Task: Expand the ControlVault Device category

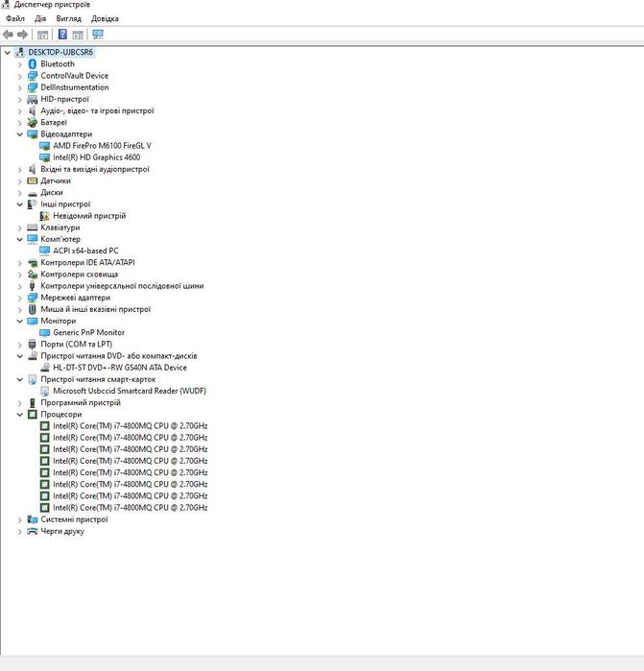Action: [x=20, y=76]
